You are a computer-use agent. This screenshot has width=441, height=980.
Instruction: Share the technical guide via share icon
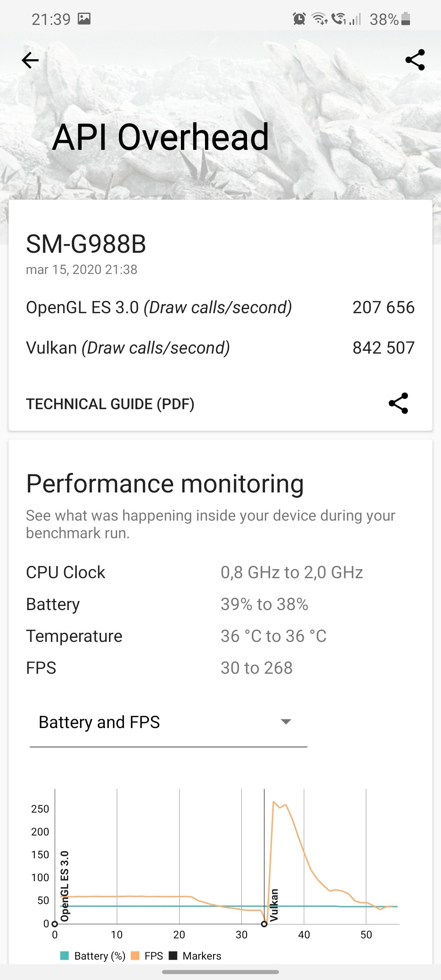(x=398, y=403)
